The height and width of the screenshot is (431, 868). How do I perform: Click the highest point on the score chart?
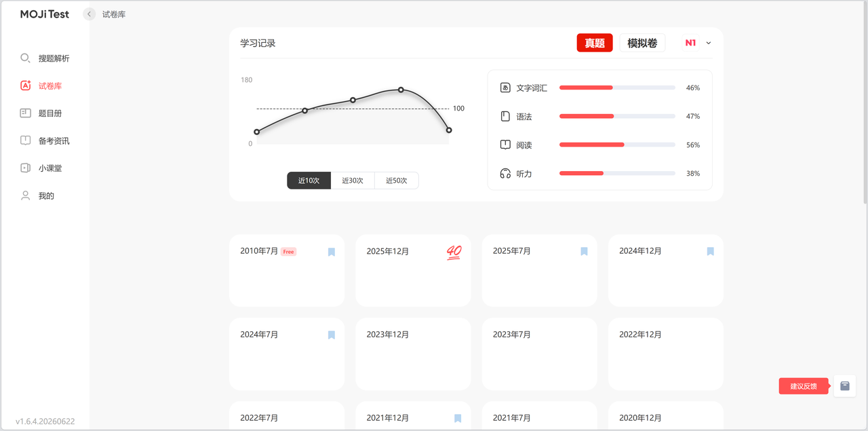pyautogui.click(x=401, y=90)
